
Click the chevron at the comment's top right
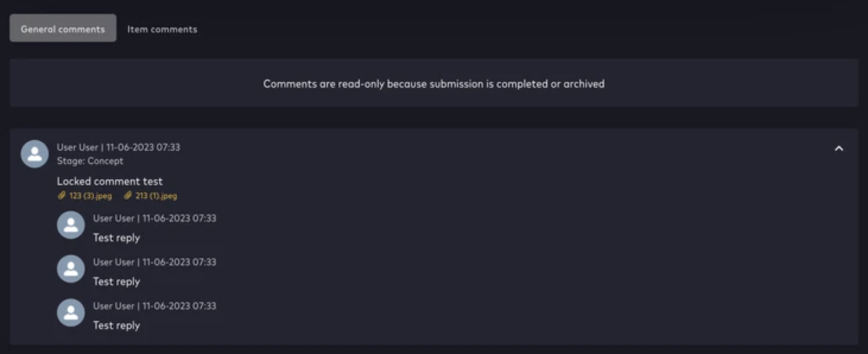[x=839, y=148]
